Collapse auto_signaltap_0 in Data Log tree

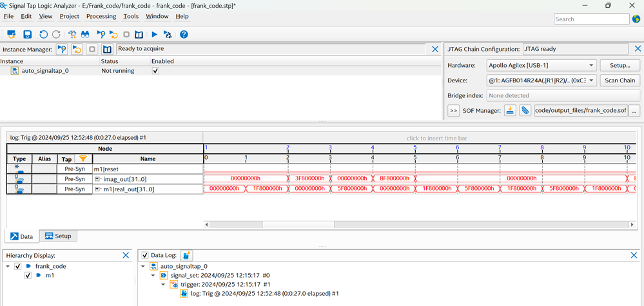click(143, 266)
